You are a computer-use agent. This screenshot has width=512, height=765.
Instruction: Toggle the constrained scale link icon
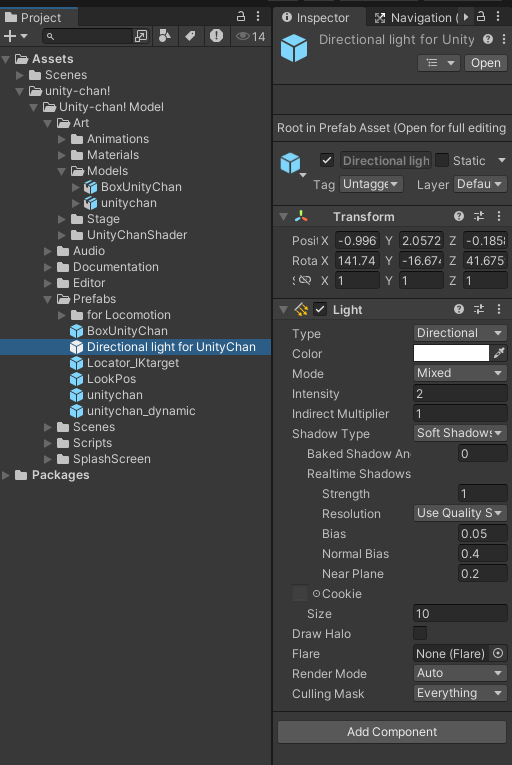pyautogui.click(x=304, y=280)
